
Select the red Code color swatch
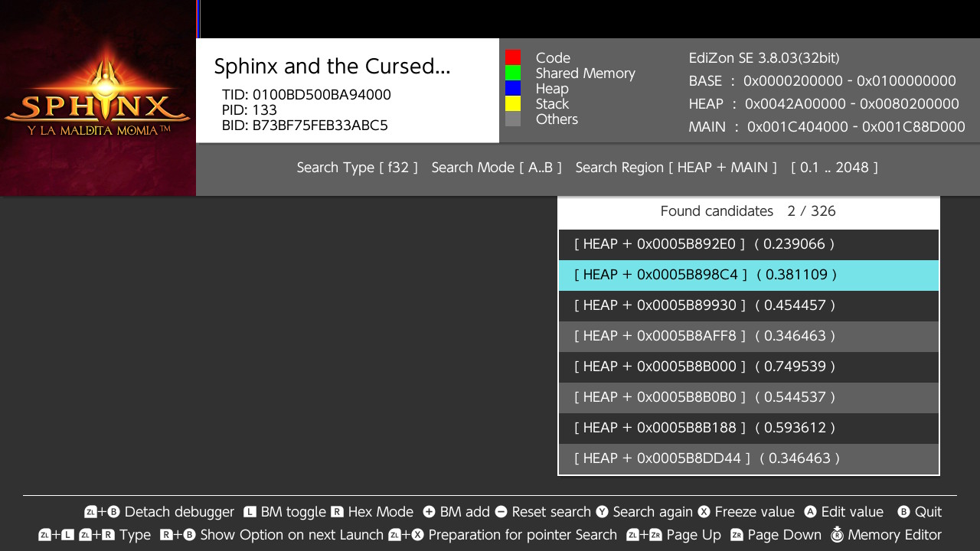[x=513, y=57]
